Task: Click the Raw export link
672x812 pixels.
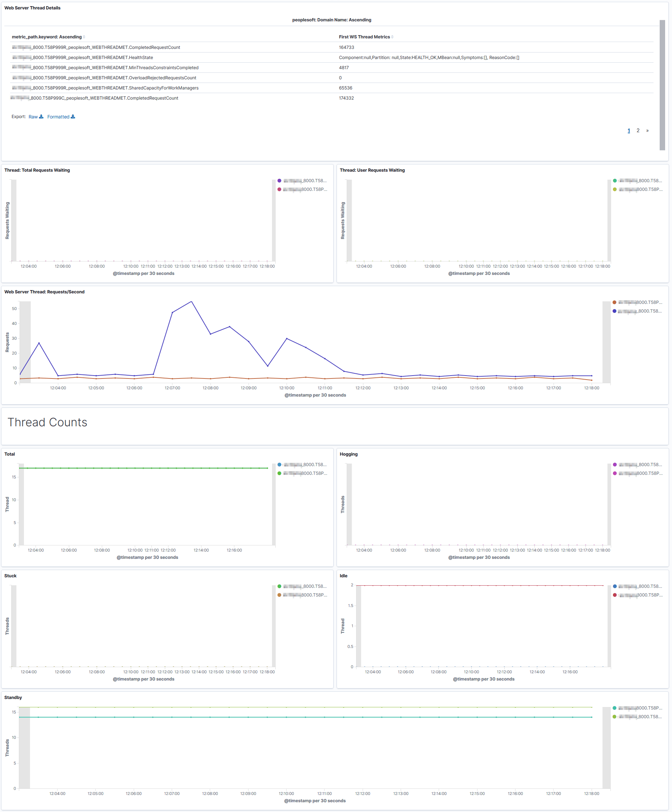Action: tap(33, 116)
